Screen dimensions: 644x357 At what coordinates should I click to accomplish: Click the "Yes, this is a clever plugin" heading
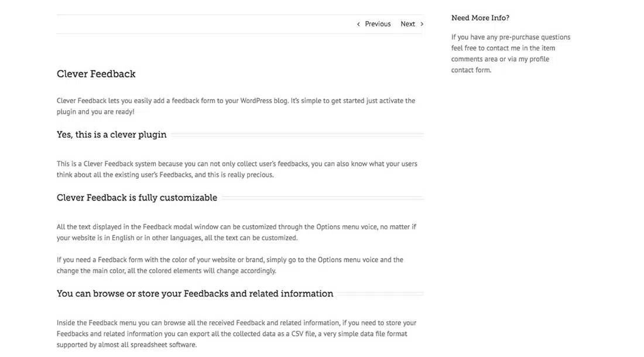(111, 135)
